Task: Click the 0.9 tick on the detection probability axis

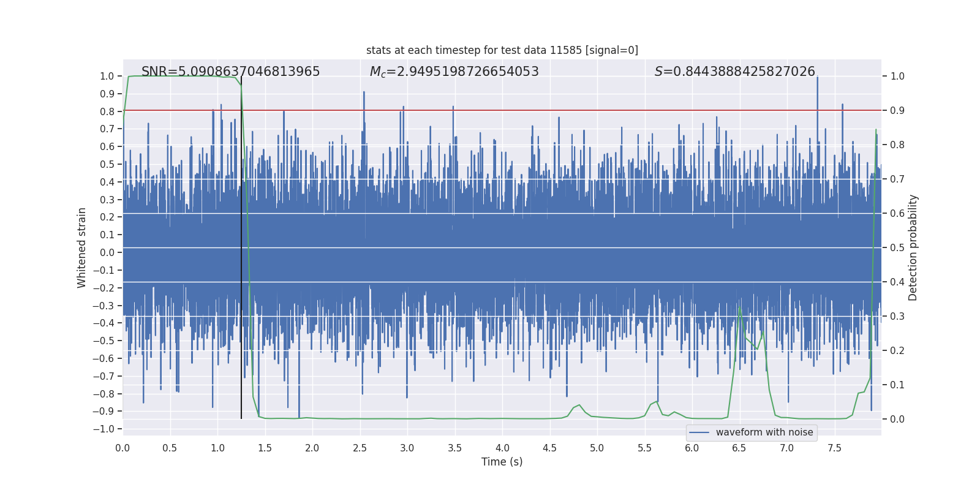Action: 897,111
